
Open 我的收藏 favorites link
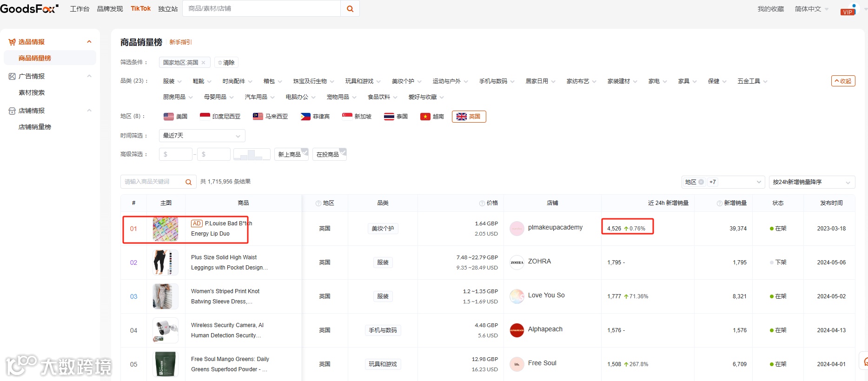[770, 9]
